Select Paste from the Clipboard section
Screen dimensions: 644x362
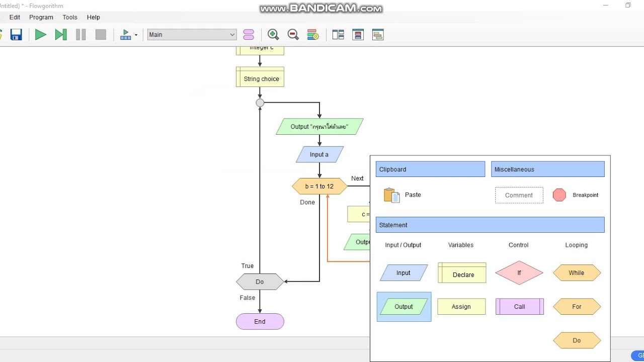coord(403,195)
